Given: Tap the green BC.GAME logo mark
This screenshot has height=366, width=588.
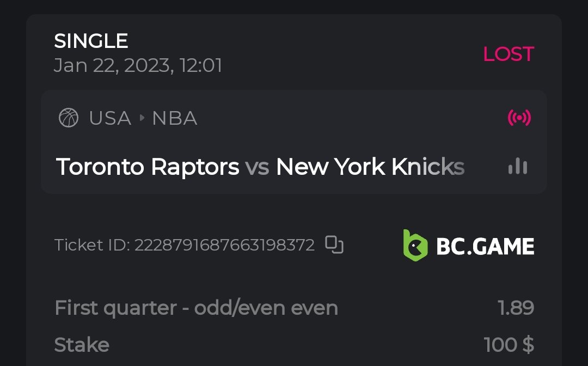Looking at the screenshot, I should pyautogui.click(x=415, y=245).
